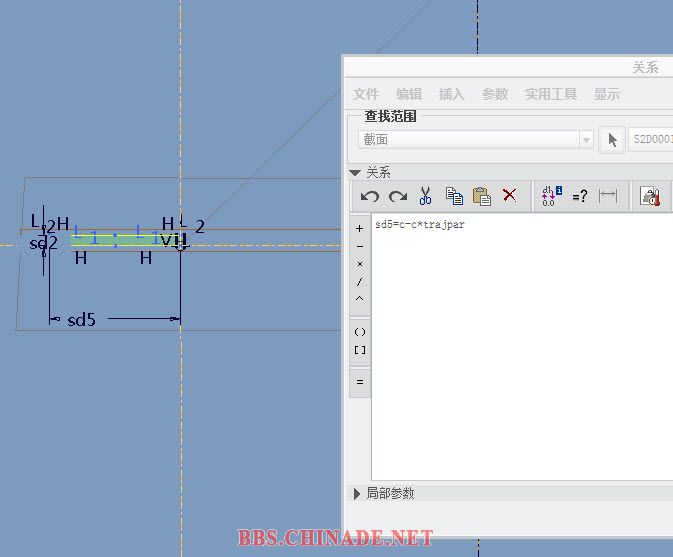Cut selected relation text with scissors icon

point(425,196)
